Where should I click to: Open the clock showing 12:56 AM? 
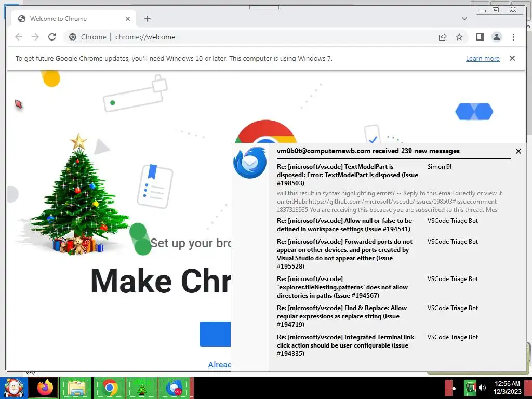(x=507, y=388)
